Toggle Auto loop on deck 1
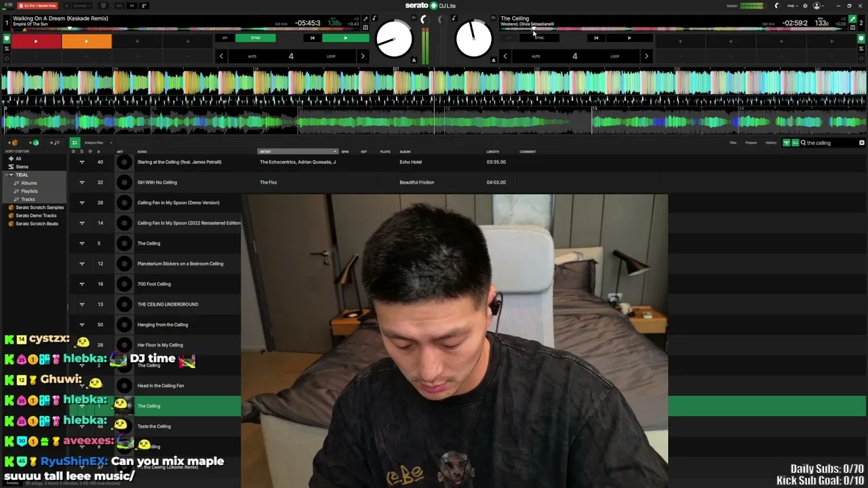Image resolution: width=868 pixels, height=488 pixels. tap(252, 56)
